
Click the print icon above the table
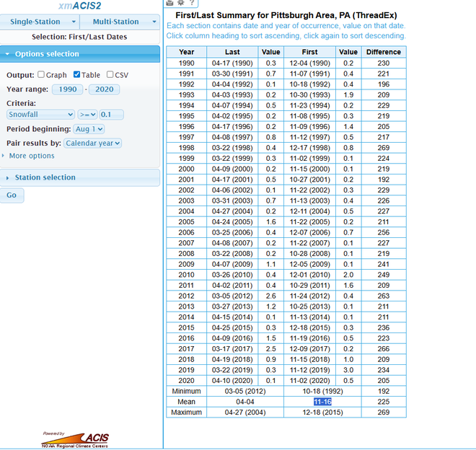tap(170, 3)
